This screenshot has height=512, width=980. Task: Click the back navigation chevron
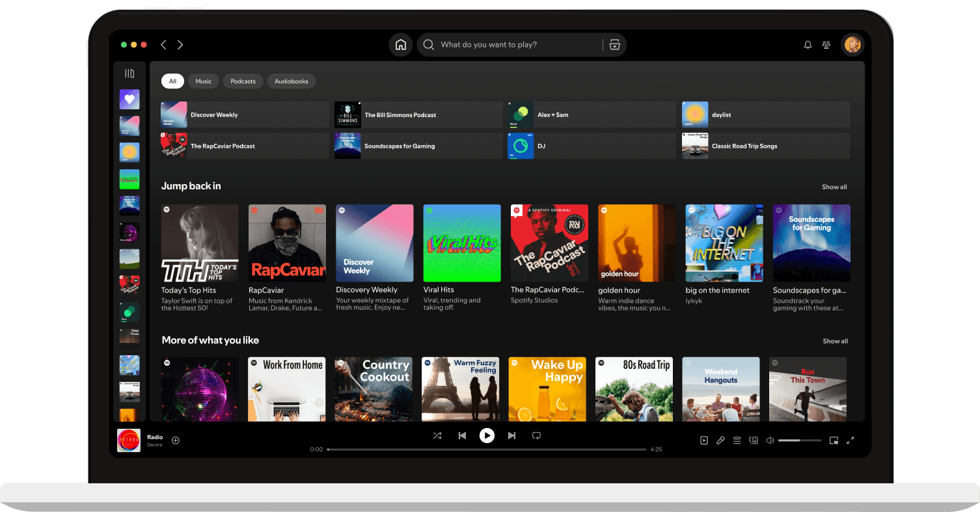[163, 44]
